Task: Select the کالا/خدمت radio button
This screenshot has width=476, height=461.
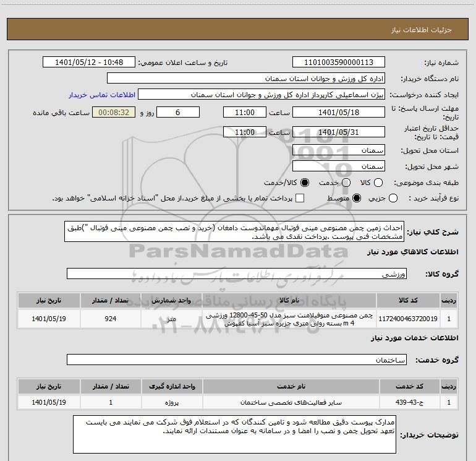Action: [x=305, y=183]
